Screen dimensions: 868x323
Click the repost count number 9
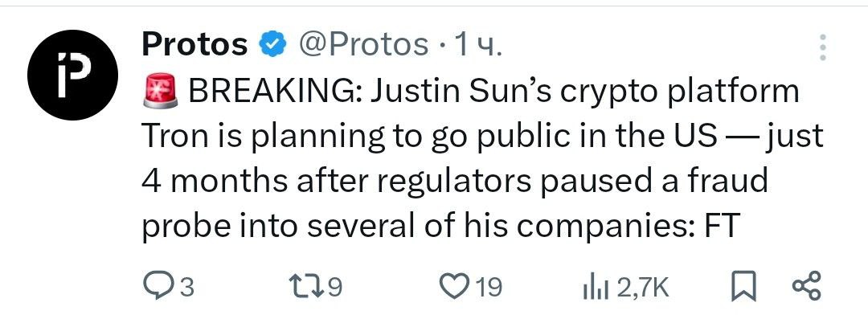(x=335, y=288)
